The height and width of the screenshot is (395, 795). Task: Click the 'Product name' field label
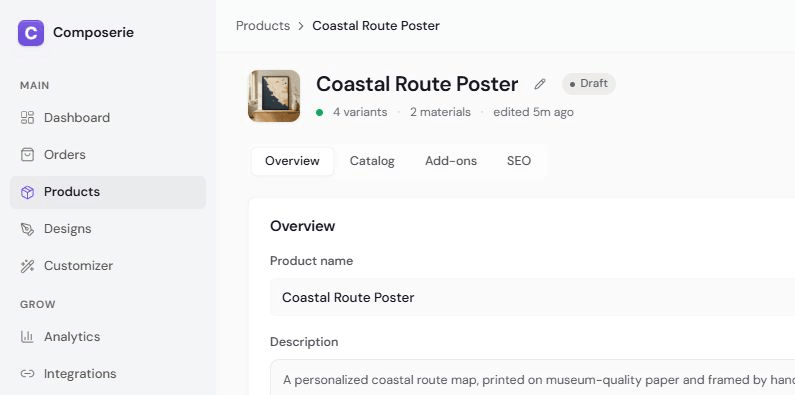click(311, 261)
